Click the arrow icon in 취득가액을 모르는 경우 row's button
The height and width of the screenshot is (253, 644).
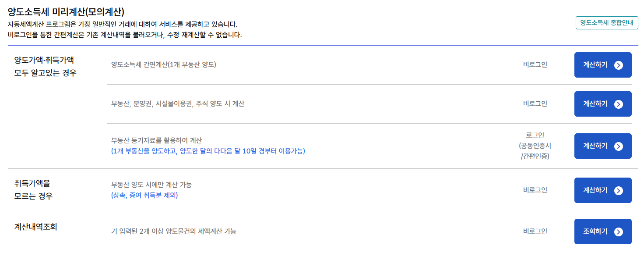coord(618,190)
